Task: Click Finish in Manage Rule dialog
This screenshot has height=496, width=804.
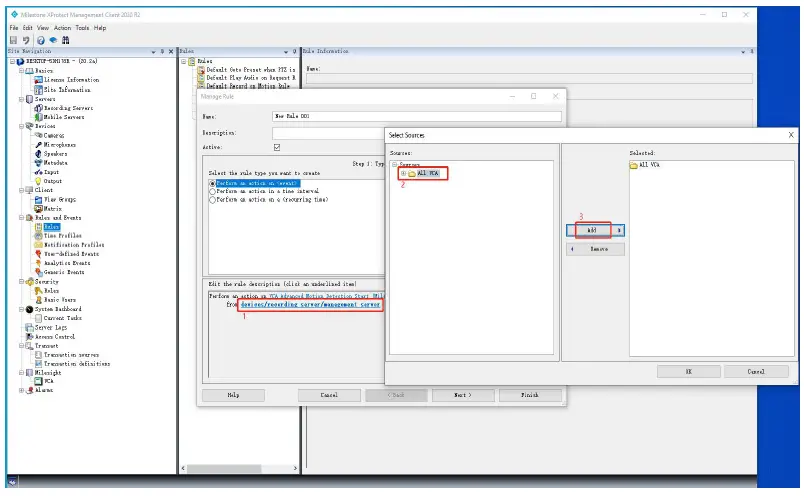Action: pos(530,395)
